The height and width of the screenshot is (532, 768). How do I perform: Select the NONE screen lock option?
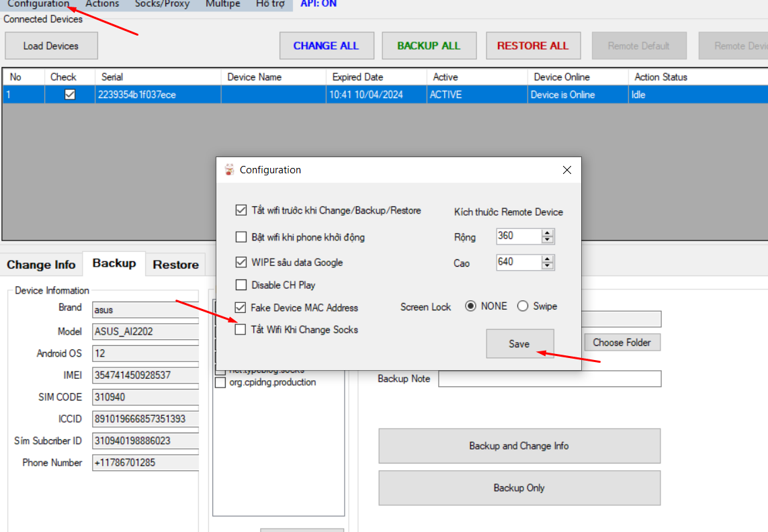[x=470, y=306]
